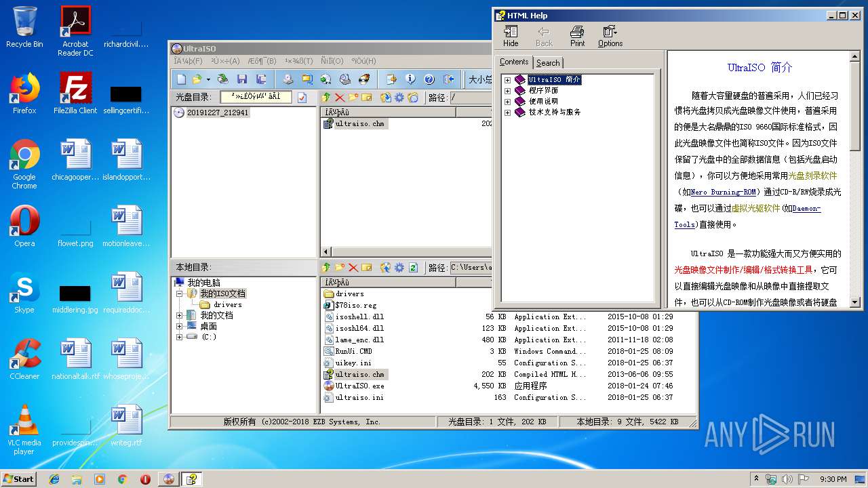Open the UltraISO menu ending with (O)
This screenshot has width=868, height=488.
tap(332, 61)
